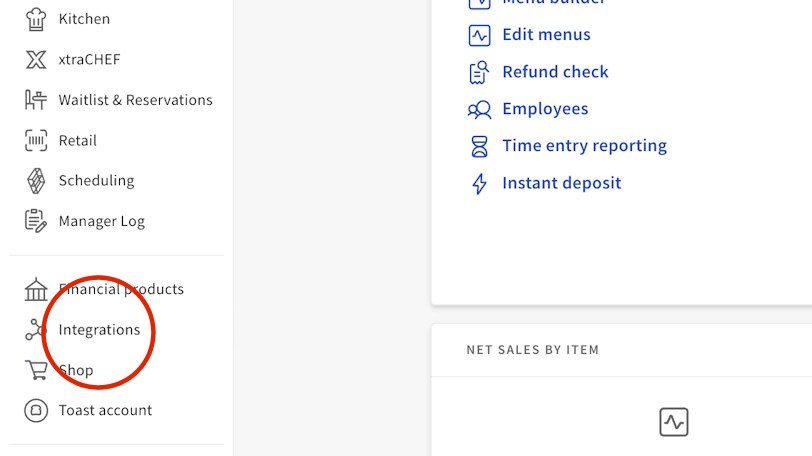Open the Refund check link
This screenshot has height=456, width=812.
pyautogui.click(x=555, y=72)
